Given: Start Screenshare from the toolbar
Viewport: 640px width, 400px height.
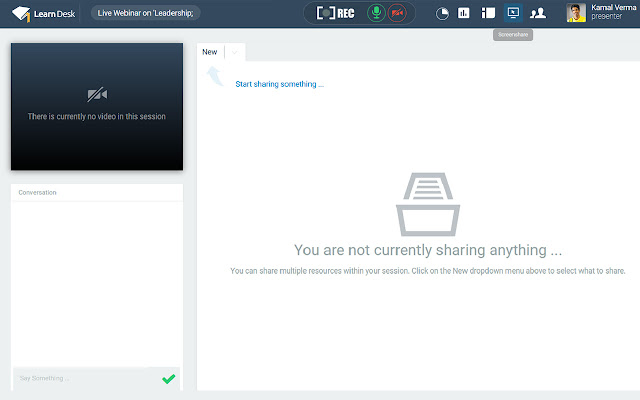Looking at the screenshot, I should pyautogui.click(x=513, y=13).
